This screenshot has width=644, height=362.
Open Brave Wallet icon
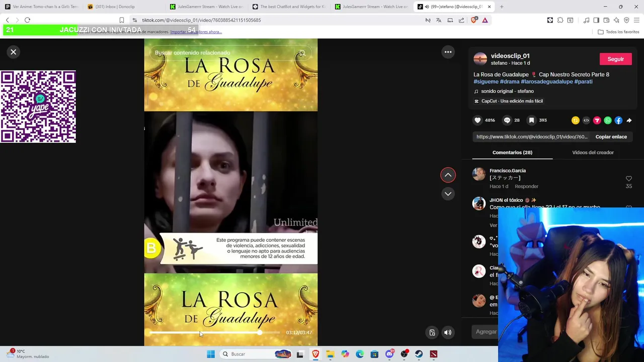click(606, 20)
